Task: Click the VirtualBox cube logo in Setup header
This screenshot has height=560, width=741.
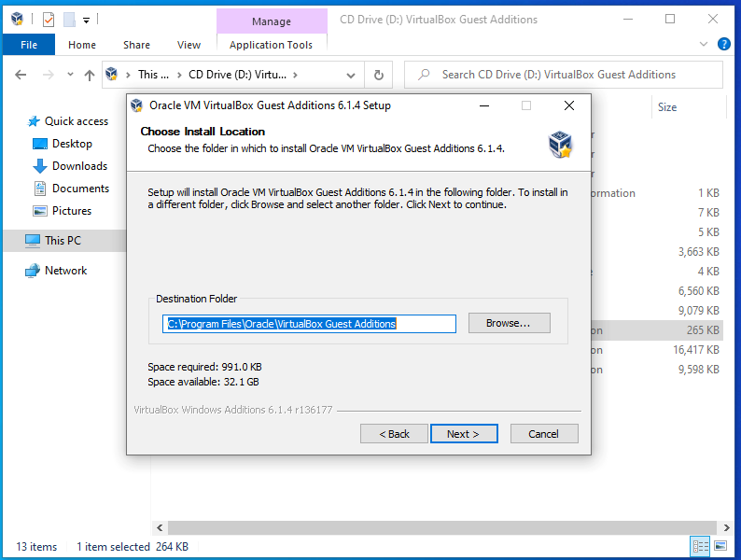Action: 560,144
